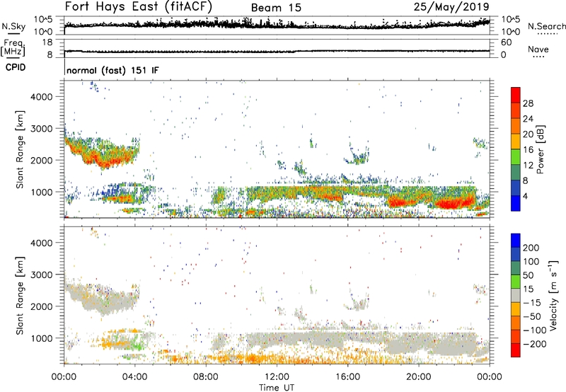Click the red top of power colorbar
566x392 pixels.
point(516,93)
